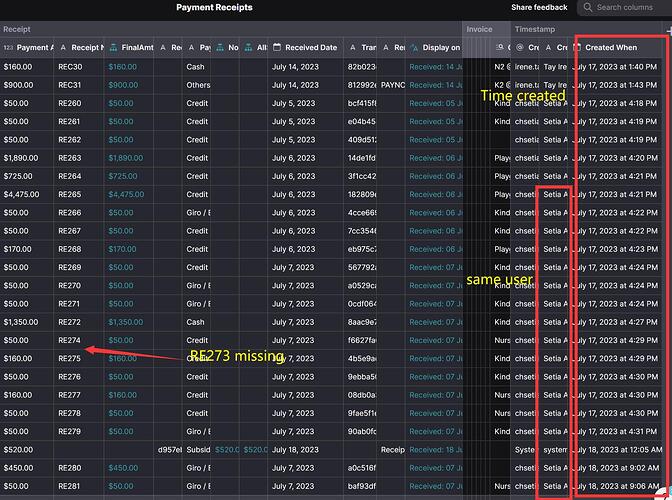Click the d957el cell in the $520.00 row

pos(168,450)
